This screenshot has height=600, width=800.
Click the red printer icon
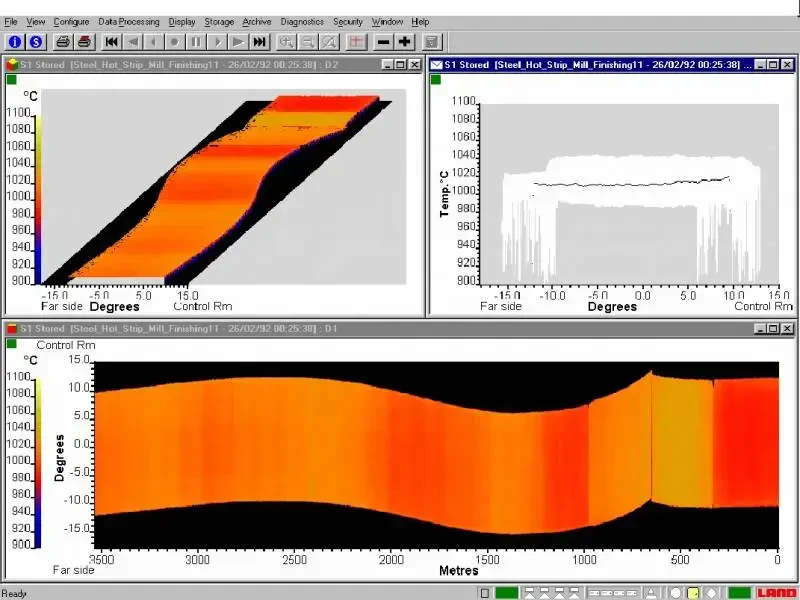tap(85, 42)
